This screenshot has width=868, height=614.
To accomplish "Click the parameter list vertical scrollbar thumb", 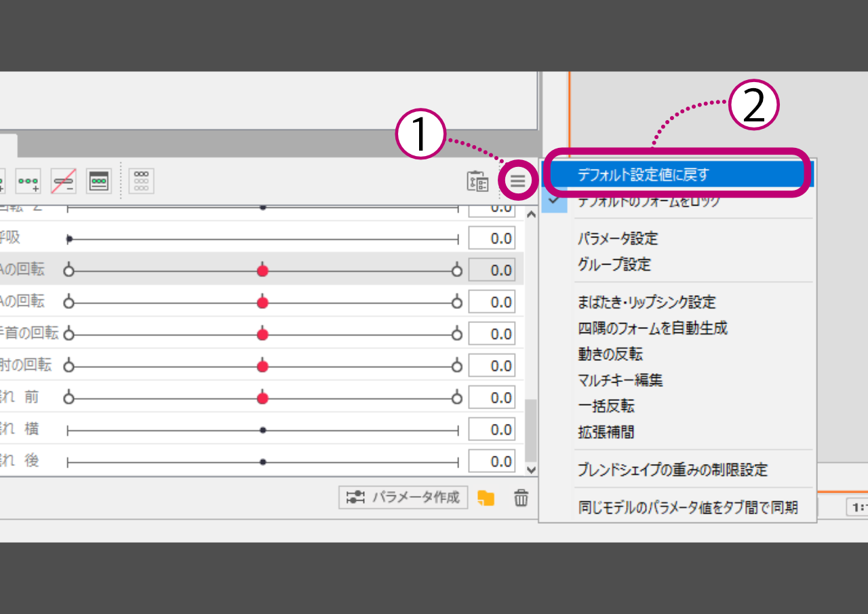I will (531, 430).
